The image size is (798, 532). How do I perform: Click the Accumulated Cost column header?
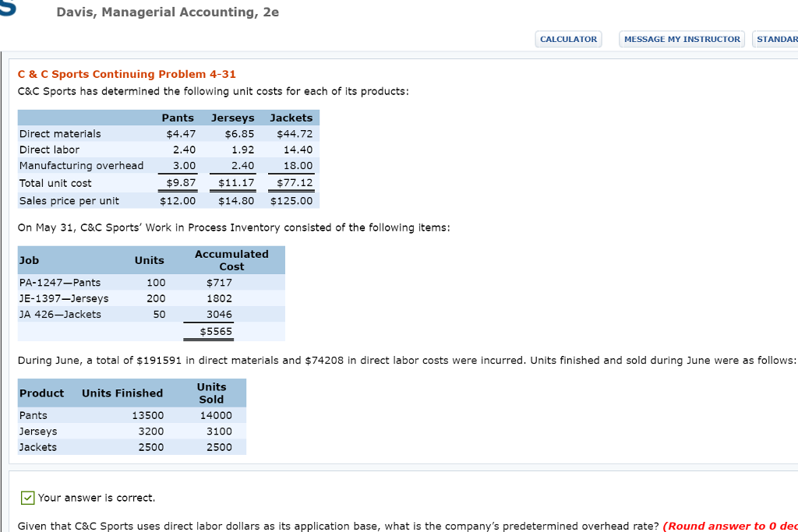pos(231,260)
